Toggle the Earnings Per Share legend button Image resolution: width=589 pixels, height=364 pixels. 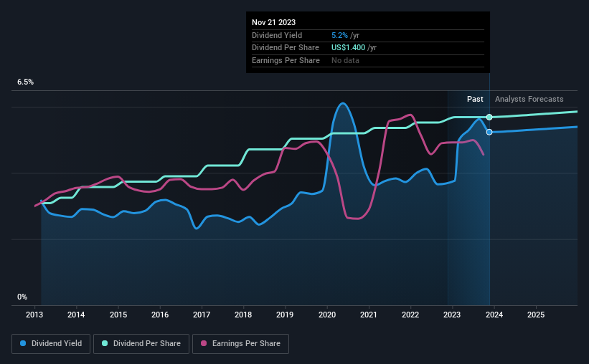click(x=240, y=344)
